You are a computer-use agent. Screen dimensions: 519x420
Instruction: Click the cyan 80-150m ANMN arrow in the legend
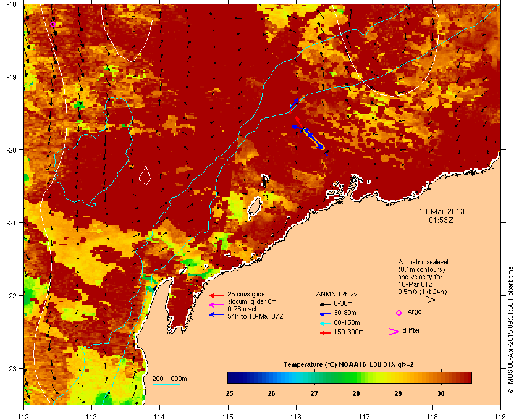coord(326,323)
